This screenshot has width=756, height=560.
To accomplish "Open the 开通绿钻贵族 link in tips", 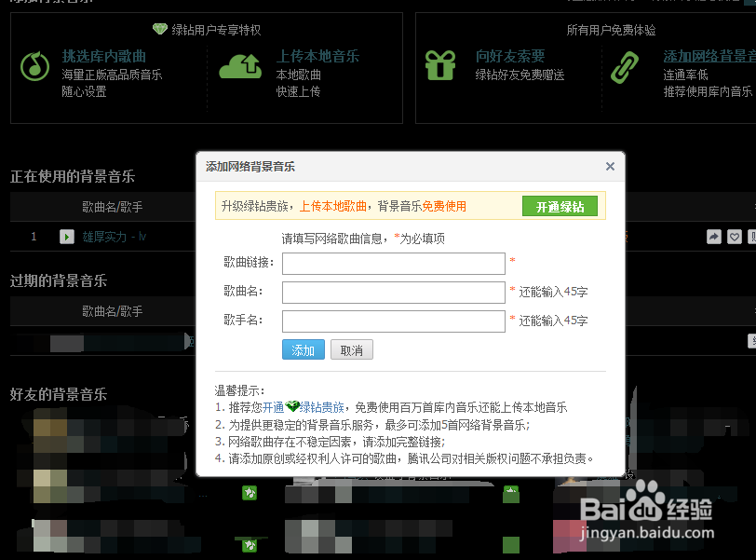I will point(304,407).
